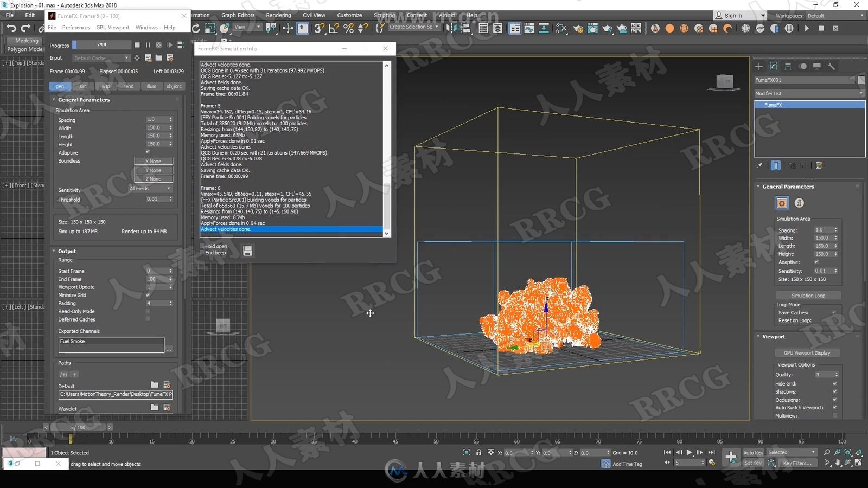Image resolution: width=868 pixels, height=488 pixels.
Task: Open the Create tab plus icon in the command panel
Action: point(759,66)
